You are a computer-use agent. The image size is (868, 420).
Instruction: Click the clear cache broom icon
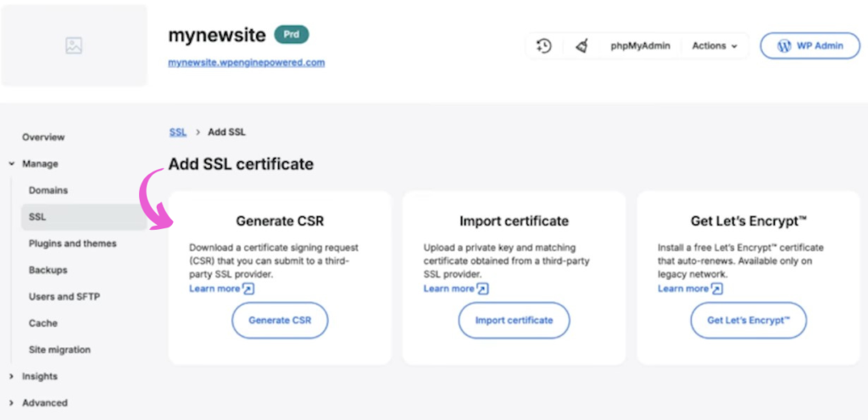point(581,46)
